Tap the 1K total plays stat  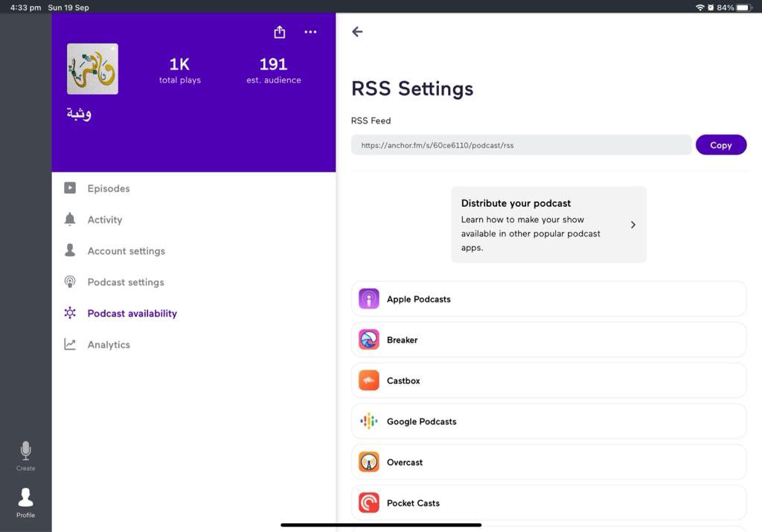pyautogui.click(x=180, y=71)
